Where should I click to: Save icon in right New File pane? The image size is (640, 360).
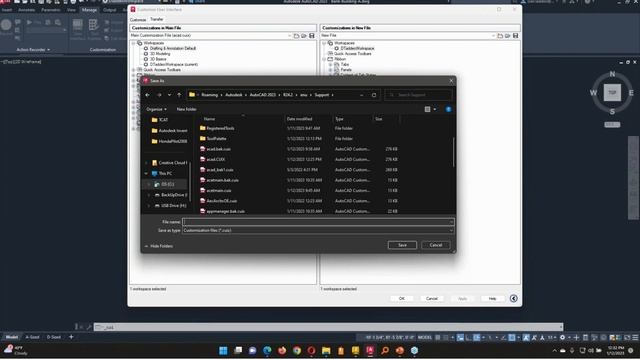click(x=515, y=36)
